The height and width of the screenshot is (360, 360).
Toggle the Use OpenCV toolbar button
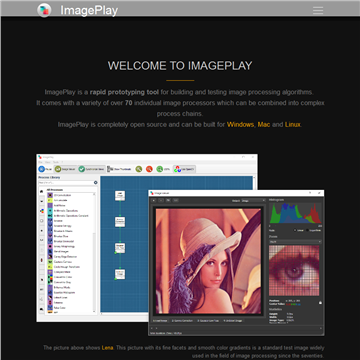[184, 169]
